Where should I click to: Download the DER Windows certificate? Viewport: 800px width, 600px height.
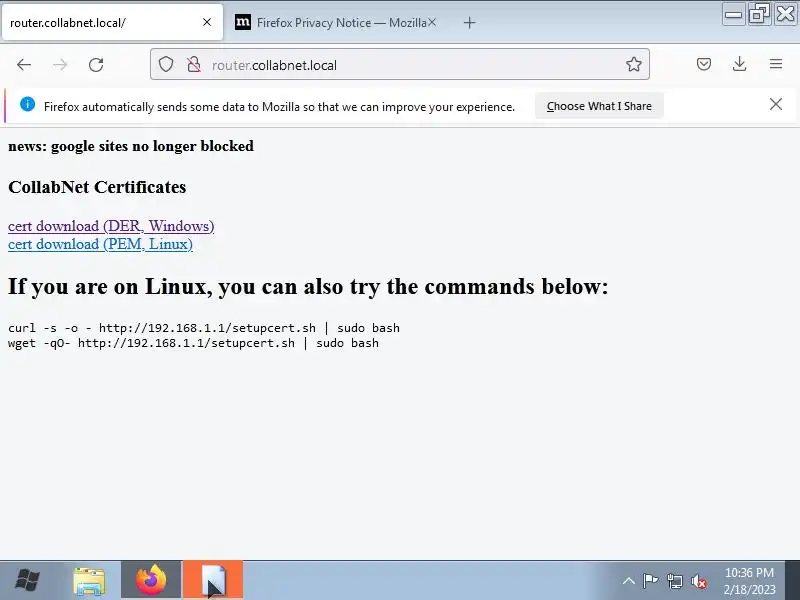(x=111, y=226)
